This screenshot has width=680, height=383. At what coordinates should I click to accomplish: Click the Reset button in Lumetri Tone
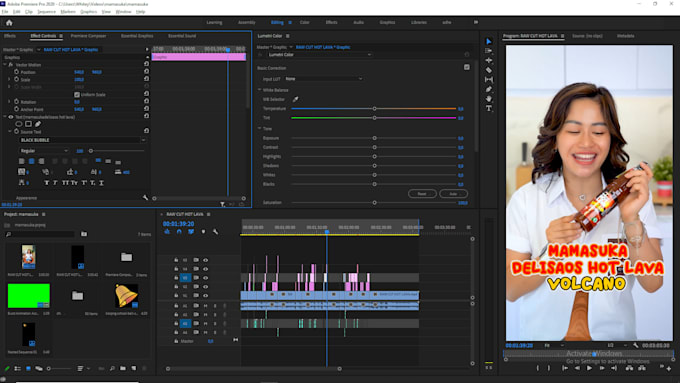[422, 194]
